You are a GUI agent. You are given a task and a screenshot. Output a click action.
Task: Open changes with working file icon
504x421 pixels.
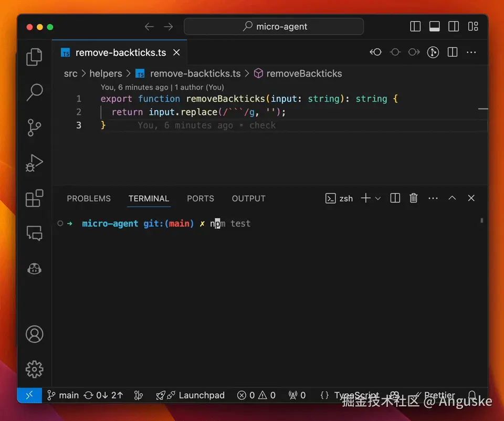tap(395, 52)
